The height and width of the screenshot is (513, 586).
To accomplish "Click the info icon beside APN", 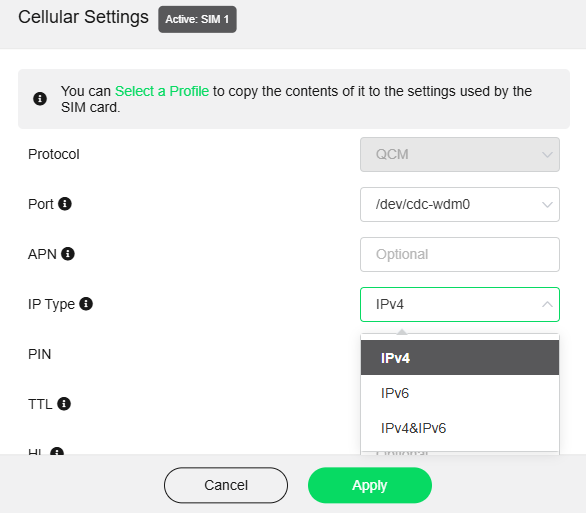I will [68, 254].
